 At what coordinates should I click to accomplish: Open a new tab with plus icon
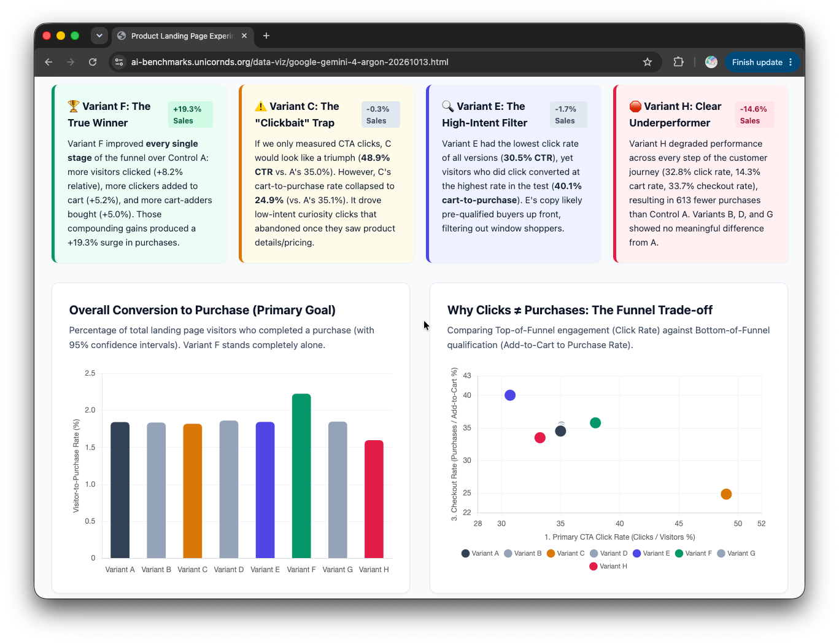[266, 36]
